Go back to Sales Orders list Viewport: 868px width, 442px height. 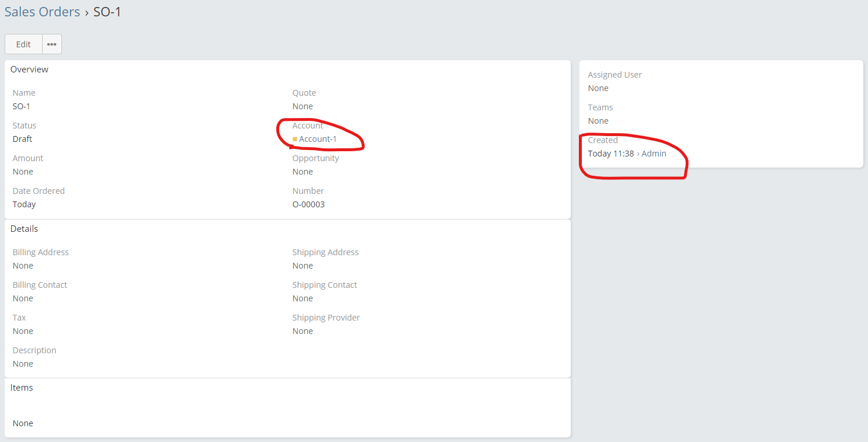click(42, 12)
